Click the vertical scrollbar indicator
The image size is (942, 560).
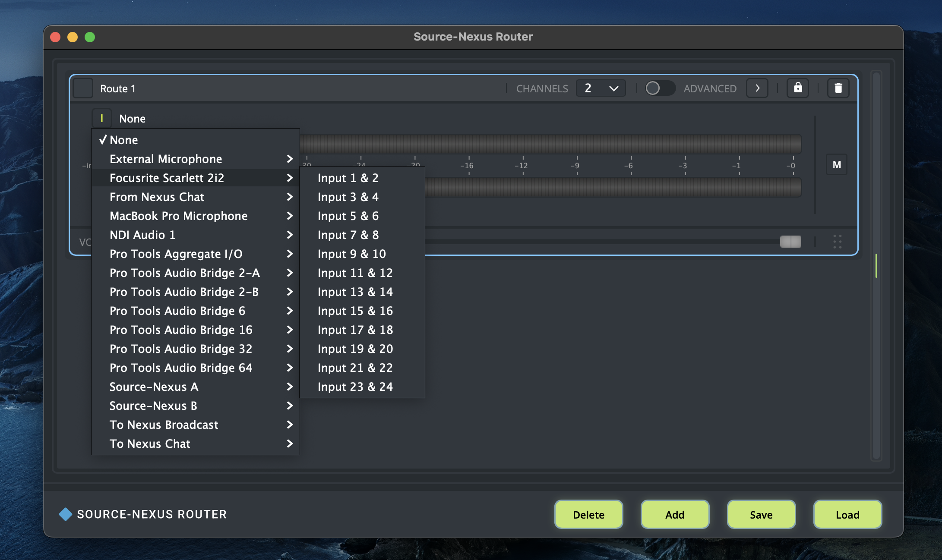click(876, 266)
